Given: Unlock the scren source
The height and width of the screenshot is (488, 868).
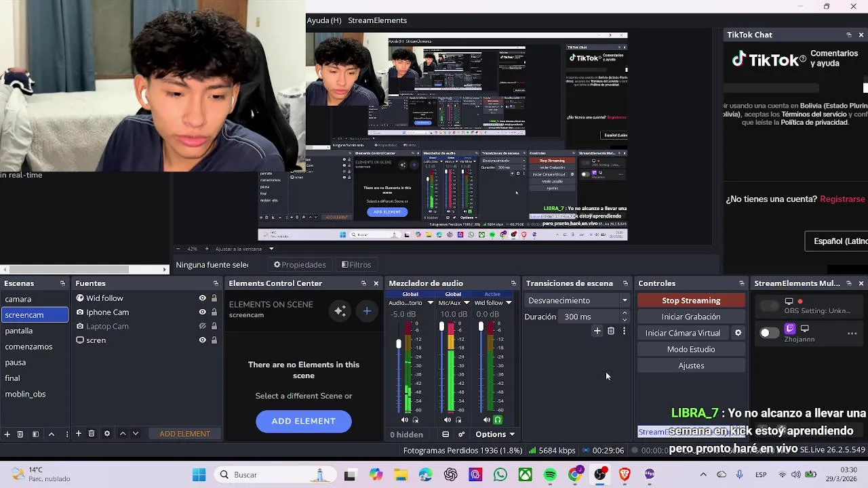Looking at the screenshot, I should (x=214, y=340).
